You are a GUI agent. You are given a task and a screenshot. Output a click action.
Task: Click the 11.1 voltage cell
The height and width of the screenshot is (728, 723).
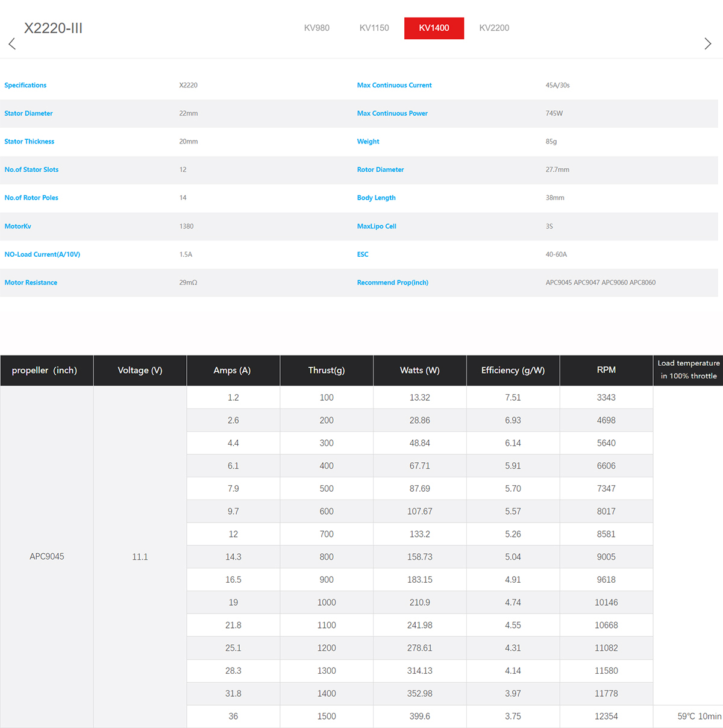[x=140, y=556]
